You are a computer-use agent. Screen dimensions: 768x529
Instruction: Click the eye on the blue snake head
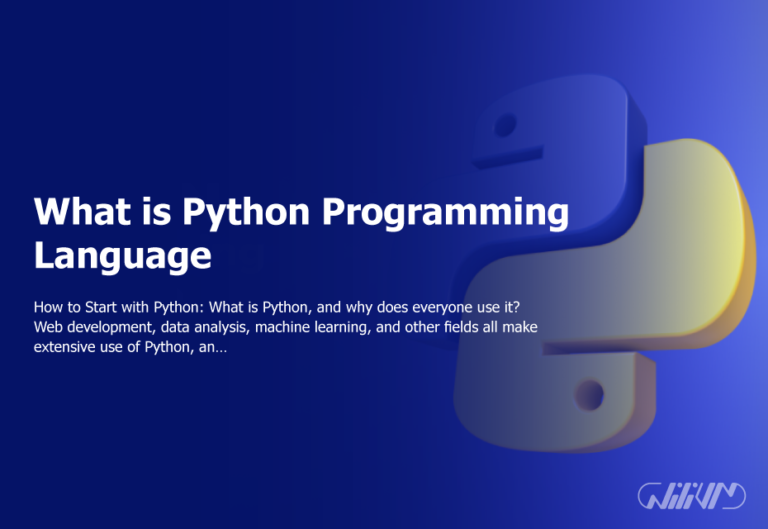[x=505, y=125]
